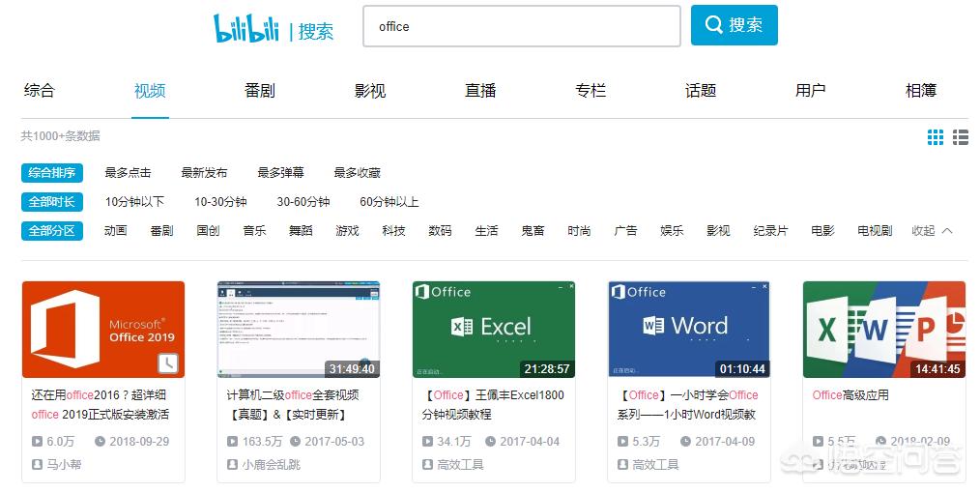Click the bilibili logo
Image resolution: width=980 pixels, height=493 pixels.
click(245, 27)
